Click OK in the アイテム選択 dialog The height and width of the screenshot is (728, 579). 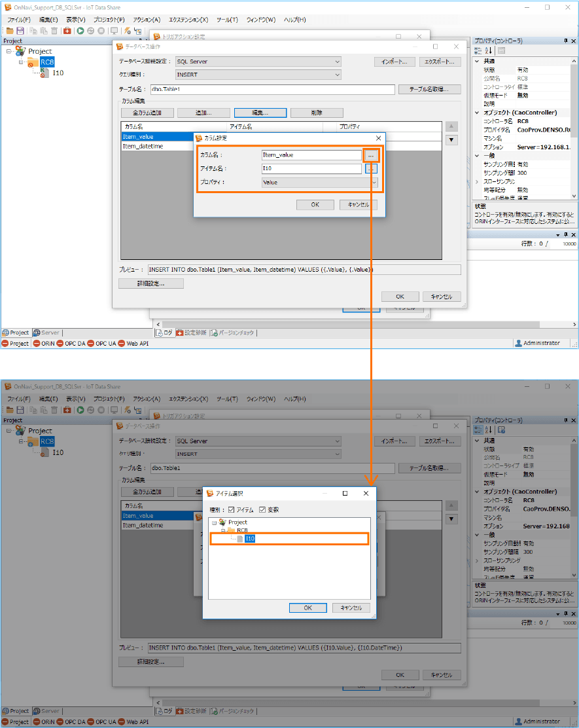[x=307, y=608]
